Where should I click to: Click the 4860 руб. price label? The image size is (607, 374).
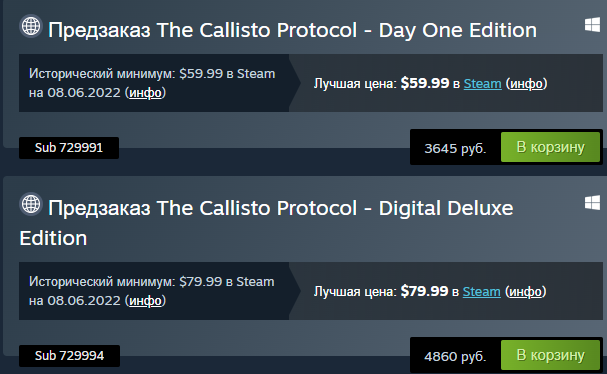click(x=455, y=356)
